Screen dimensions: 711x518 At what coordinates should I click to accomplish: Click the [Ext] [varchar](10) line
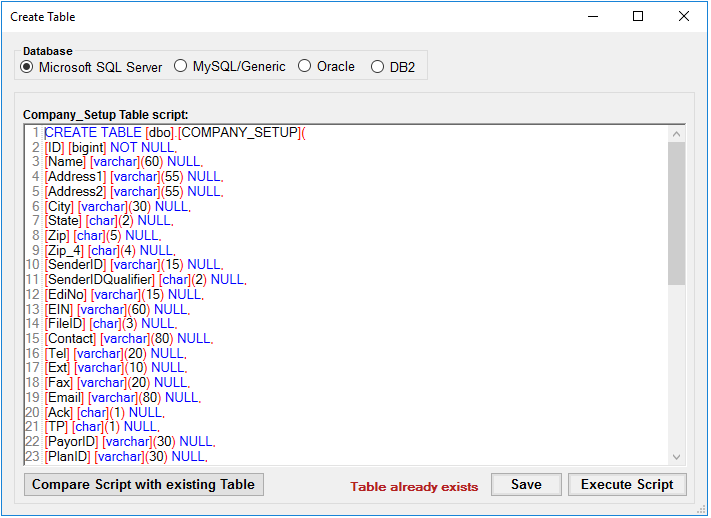[x=116, y=368]
